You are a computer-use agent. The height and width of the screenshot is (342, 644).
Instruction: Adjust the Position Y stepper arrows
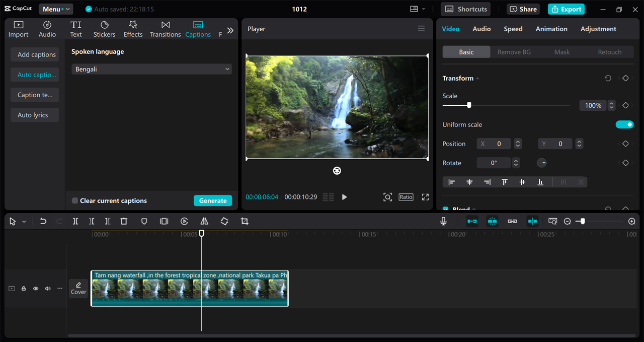click(579, 144)
